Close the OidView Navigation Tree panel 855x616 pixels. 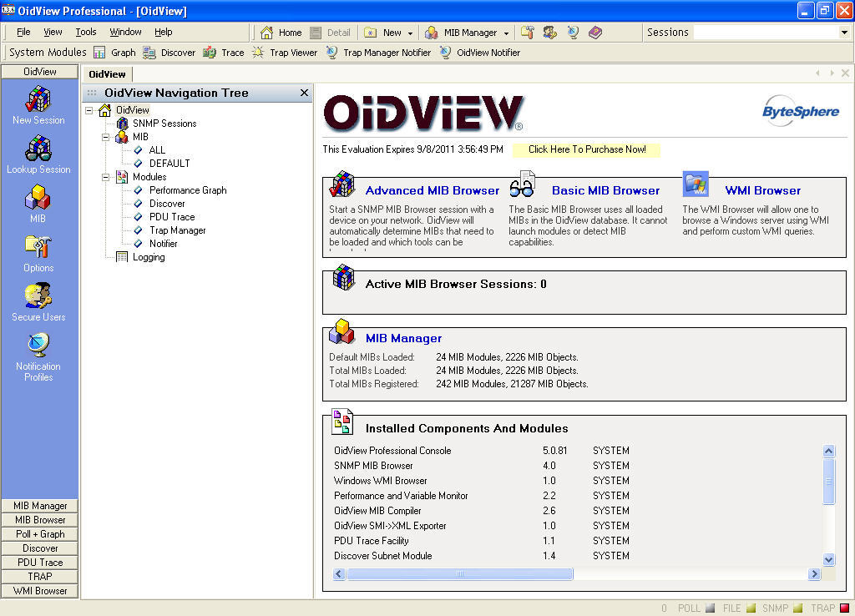tap(305, 93)
